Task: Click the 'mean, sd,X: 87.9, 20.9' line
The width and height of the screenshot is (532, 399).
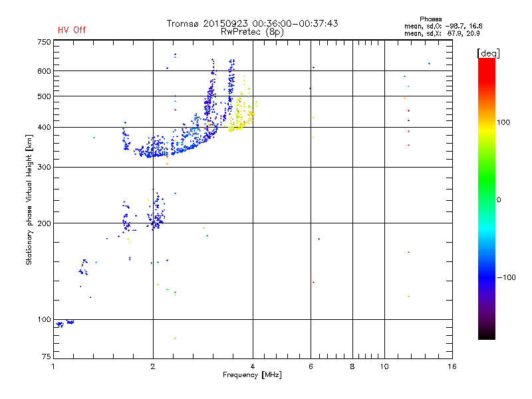Action: click(x=442, y=33)
